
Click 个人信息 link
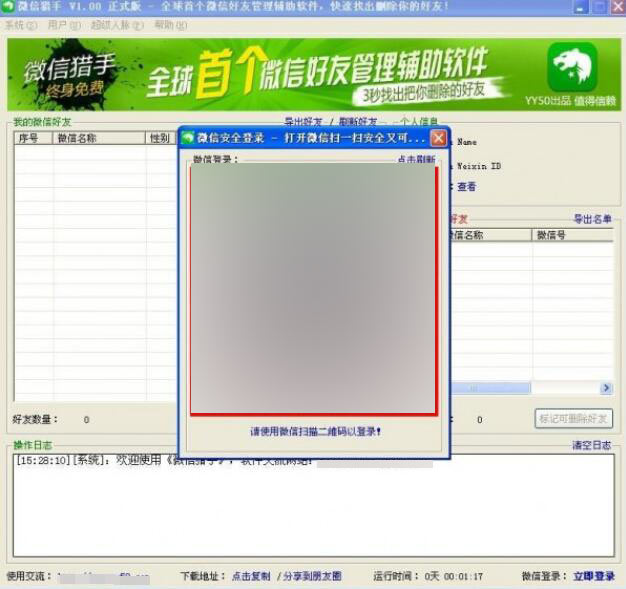pyautogui.click(x=419, y=121)
